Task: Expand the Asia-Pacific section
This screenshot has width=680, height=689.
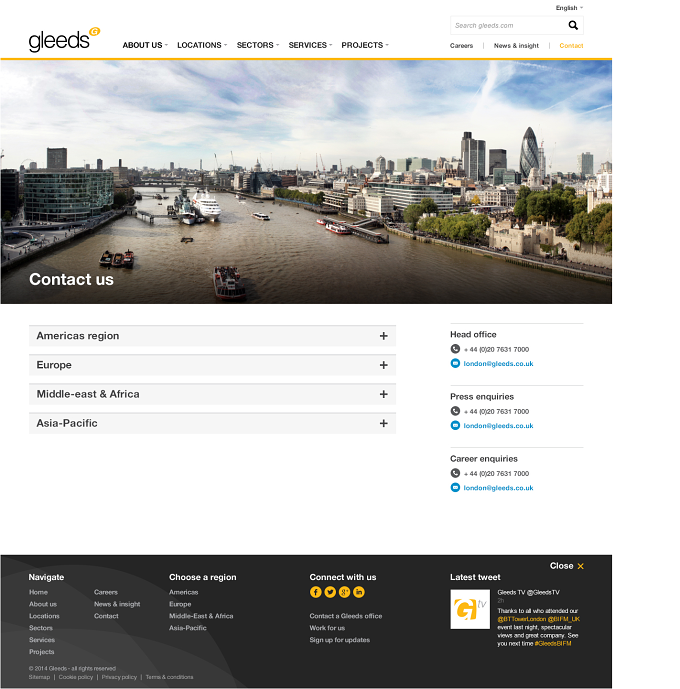Action: (x=213, y=423)
